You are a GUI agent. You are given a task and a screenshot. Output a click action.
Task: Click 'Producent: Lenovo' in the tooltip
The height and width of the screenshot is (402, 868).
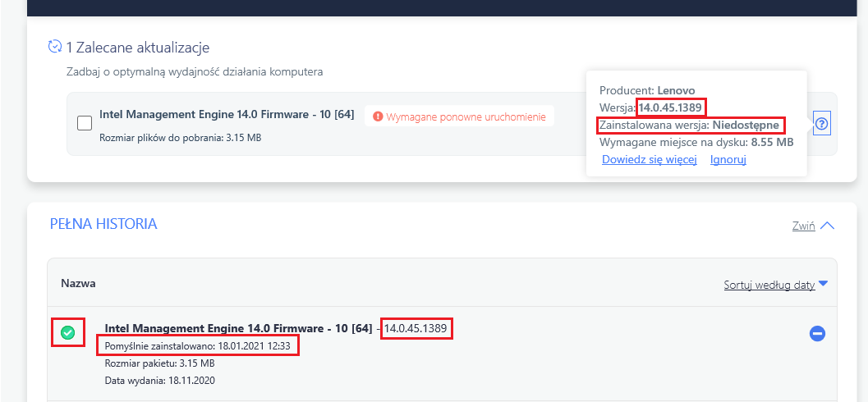click(x=647, y=90)
